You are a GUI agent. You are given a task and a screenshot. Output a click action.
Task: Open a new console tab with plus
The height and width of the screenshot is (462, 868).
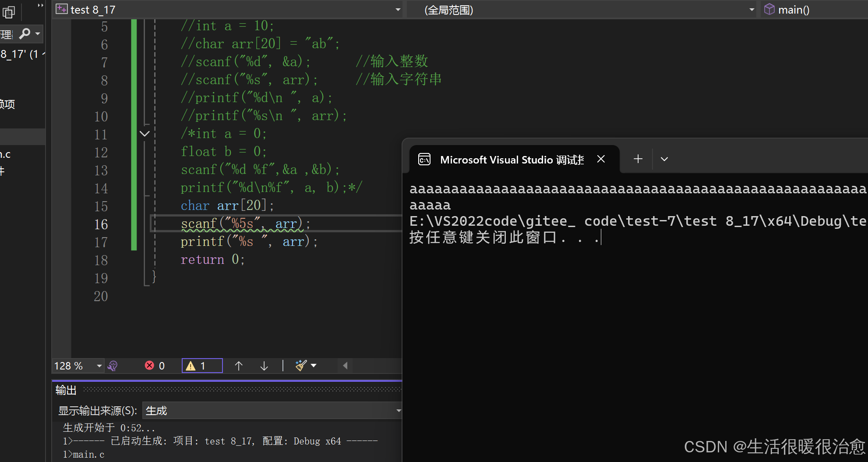click(x=638, y=159)
